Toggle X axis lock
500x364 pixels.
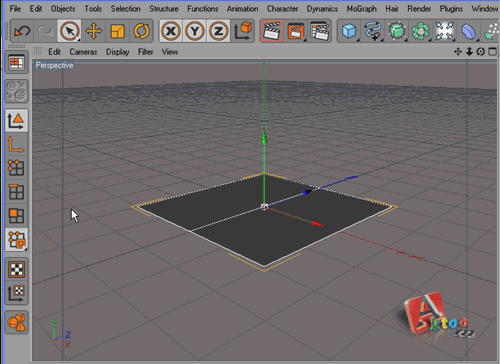171,31
